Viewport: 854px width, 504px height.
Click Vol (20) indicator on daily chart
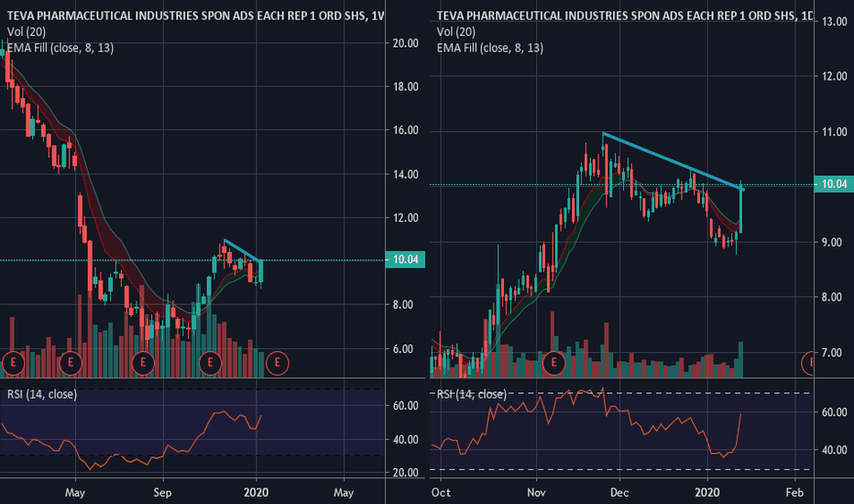click(x=456, y=32)
